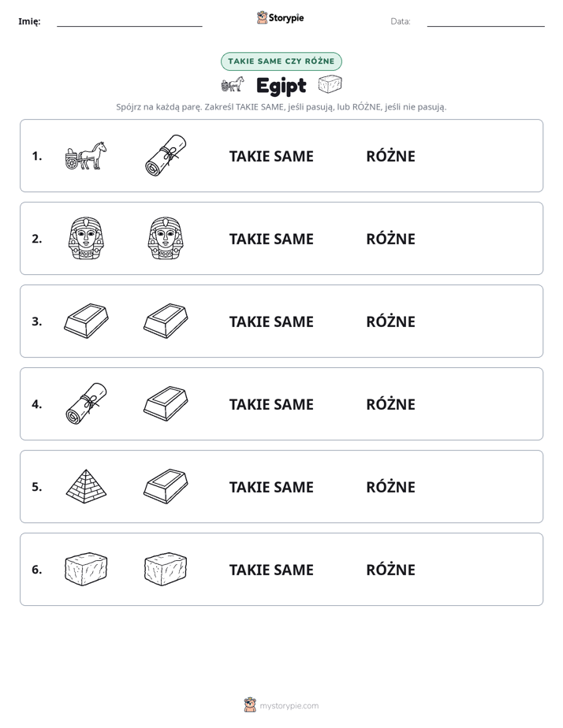Viewport: 563px width, 728px height.
Task: Click the TAKIE SAME CZY RÓŻNE badge
Action: (x=281, y=61)
